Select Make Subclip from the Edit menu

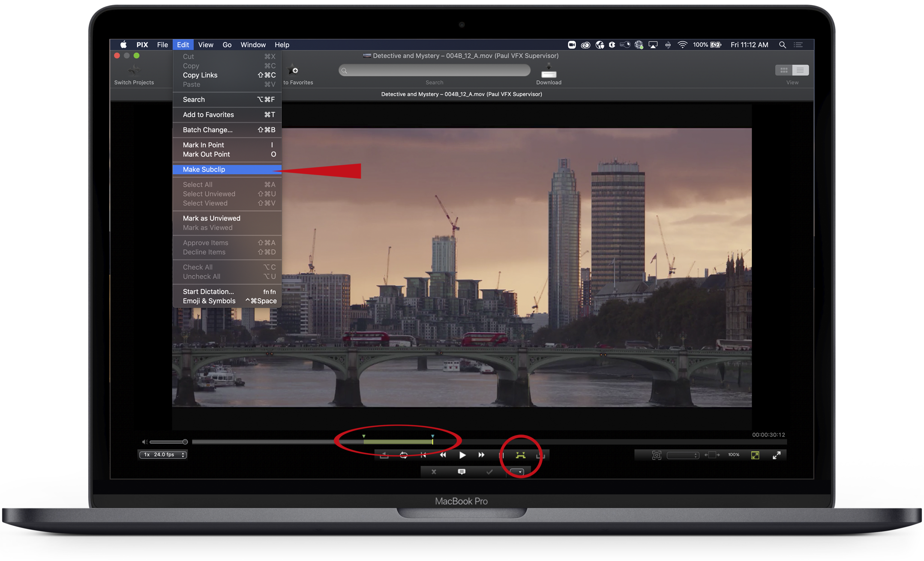pos(204,170)
